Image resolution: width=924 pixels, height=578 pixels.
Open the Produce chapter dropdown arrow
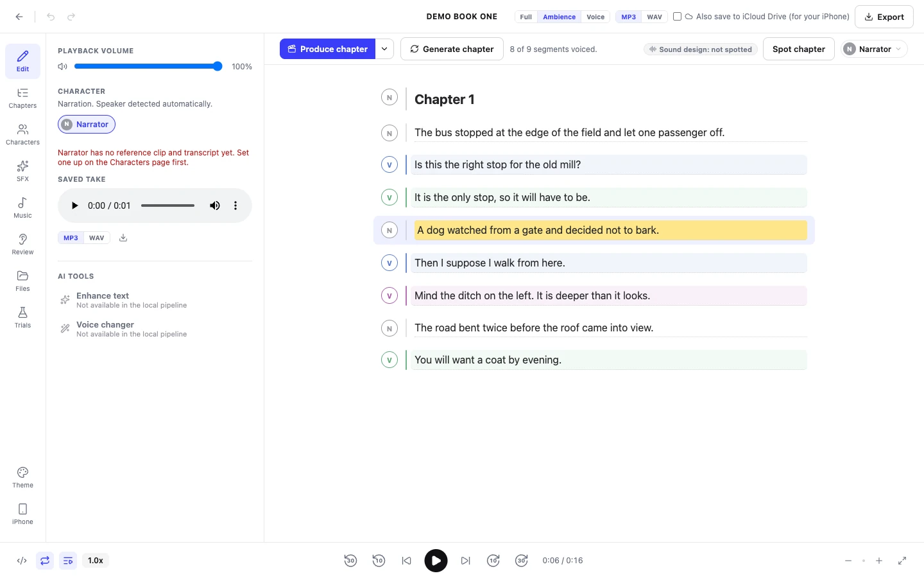tap(384, 49)
